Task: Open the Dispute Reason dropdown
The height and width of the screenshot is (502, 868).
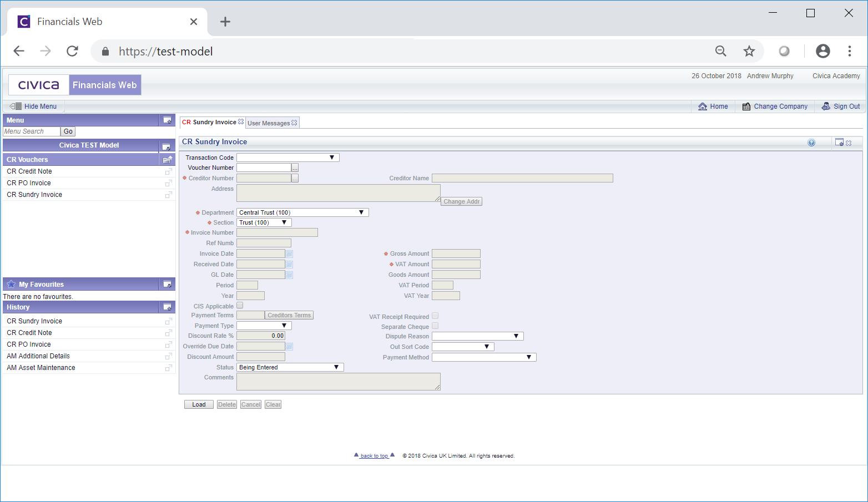Action: pyautogui.click(x=478, y=336)
